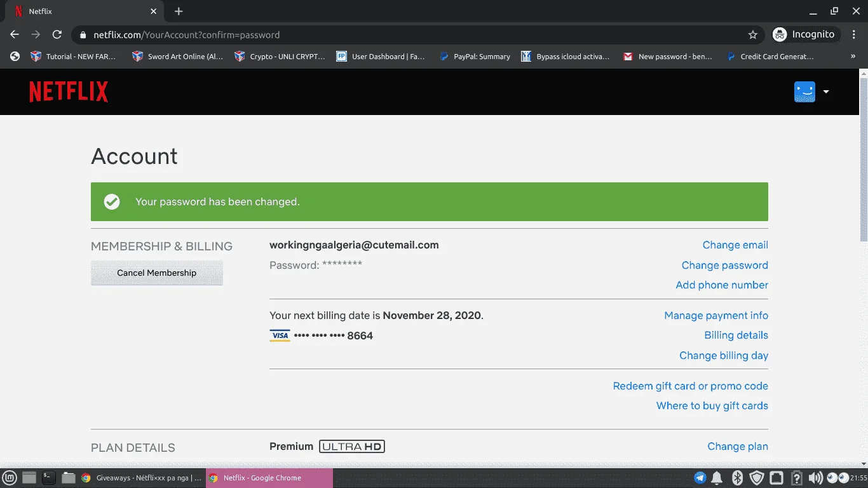Click the 'November 28, 2020' billing date
868x488 pixels.
coord(431,315)
